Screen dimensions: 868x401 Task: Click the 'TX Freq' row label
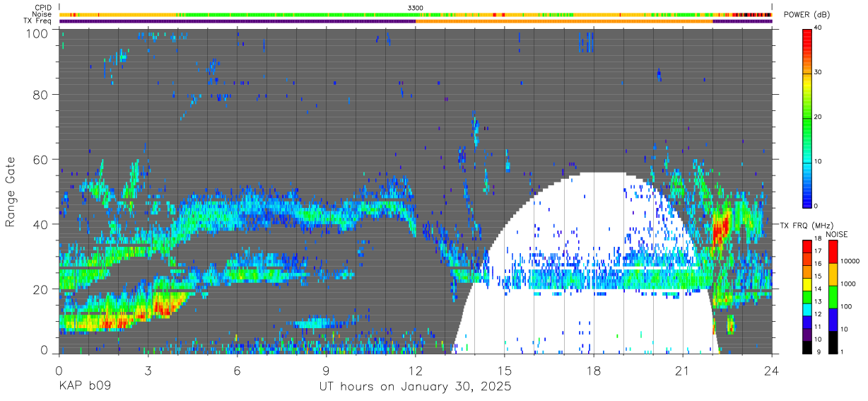coord(38,21)
